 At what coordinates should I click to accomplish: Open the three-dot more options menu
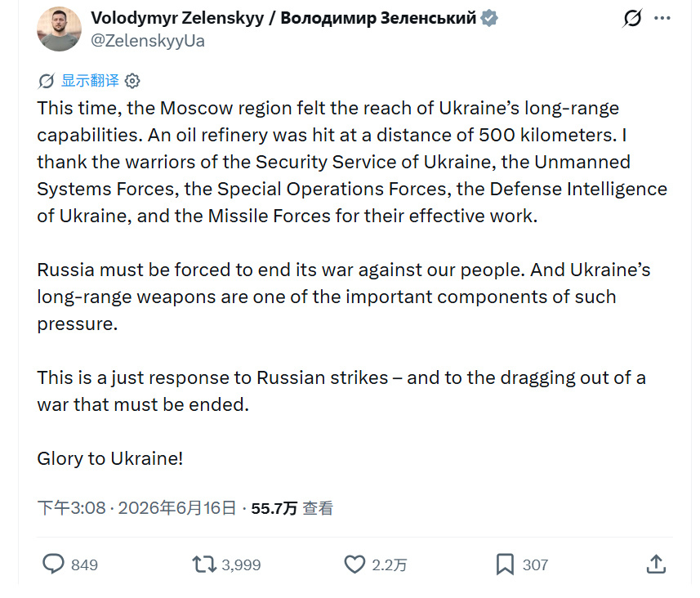point(662,18)
